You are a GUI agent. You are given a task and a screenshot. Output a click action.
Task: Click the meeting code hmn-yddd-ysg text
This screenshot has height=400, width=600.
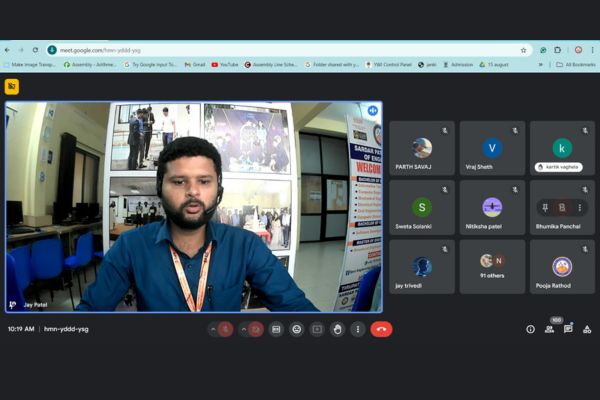(x=66, y=329)
